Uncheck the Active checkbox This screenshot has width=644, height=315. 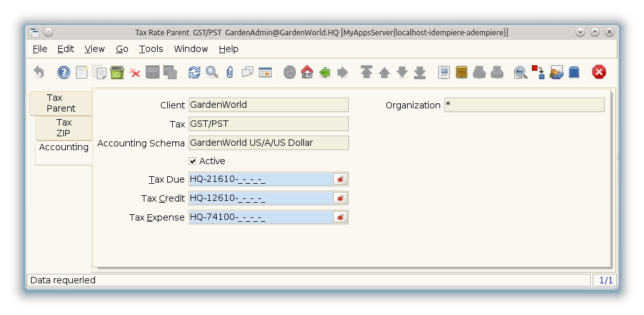pos(193,161)
